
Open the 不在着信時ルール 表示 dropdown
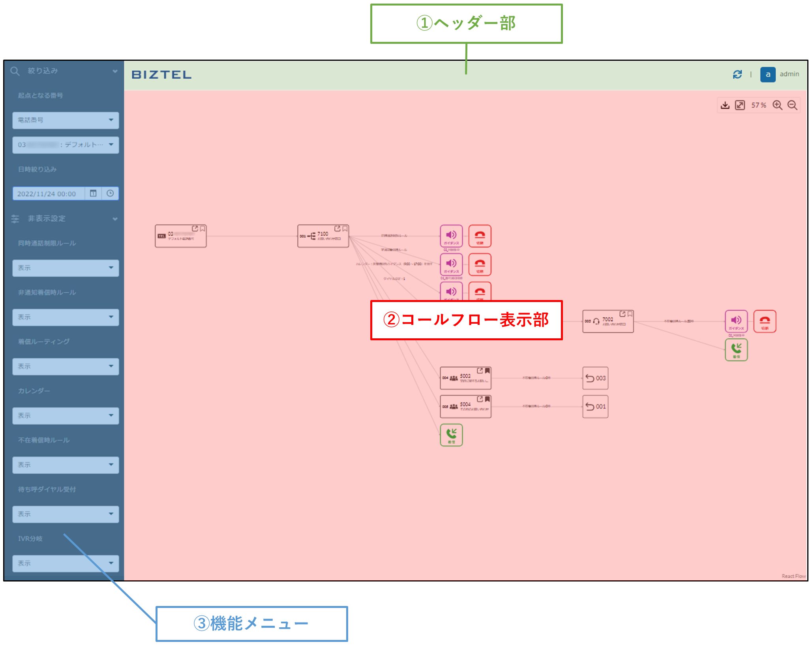tap(66, 465)
